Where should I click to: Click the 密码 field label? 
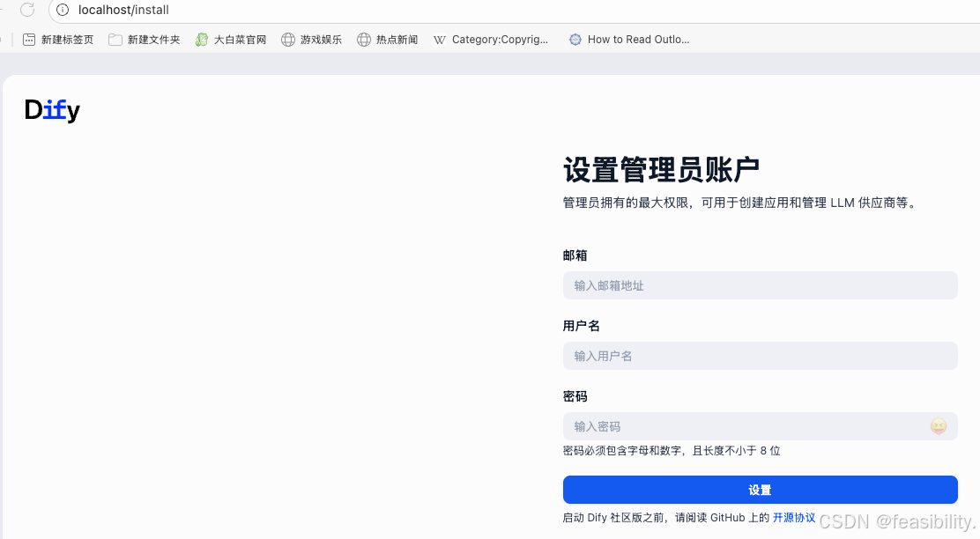tap(575, 396)
